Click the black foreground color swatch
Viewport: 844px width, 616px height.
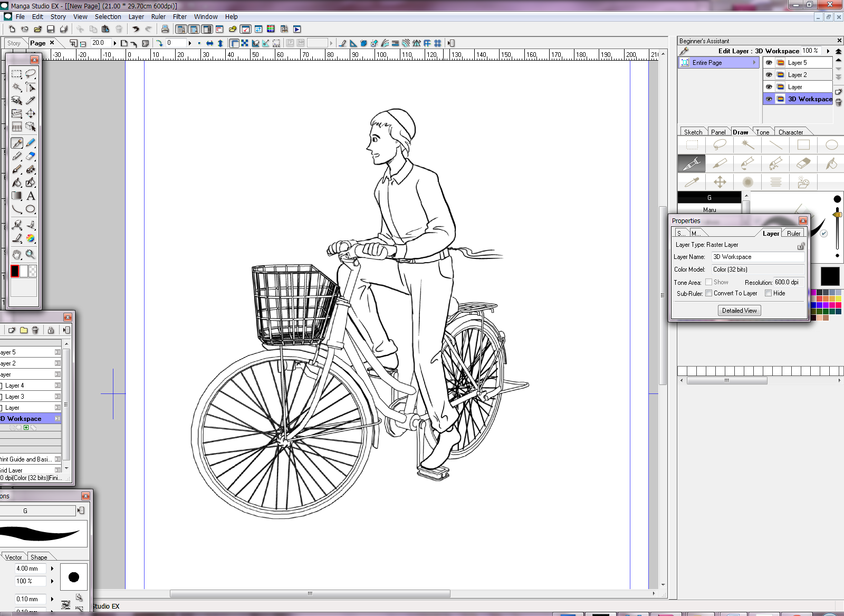(15, 271)
